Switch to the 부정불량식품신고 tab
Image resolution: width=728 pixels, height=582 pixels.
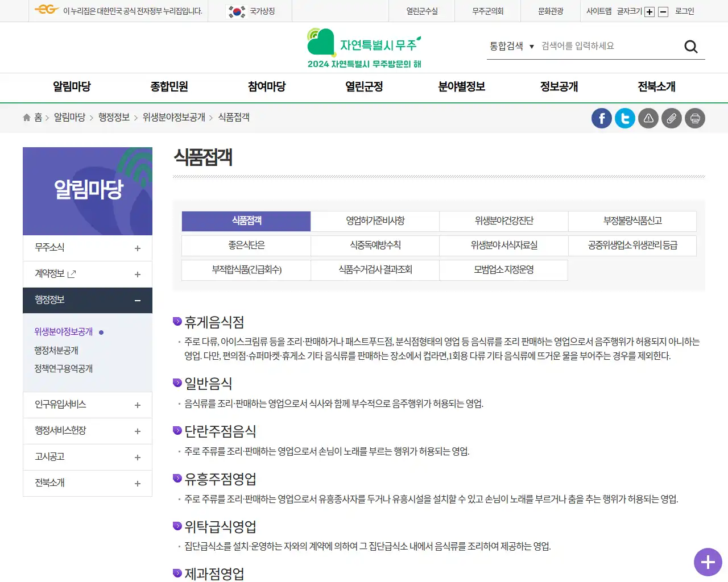(x=632, y=221)
